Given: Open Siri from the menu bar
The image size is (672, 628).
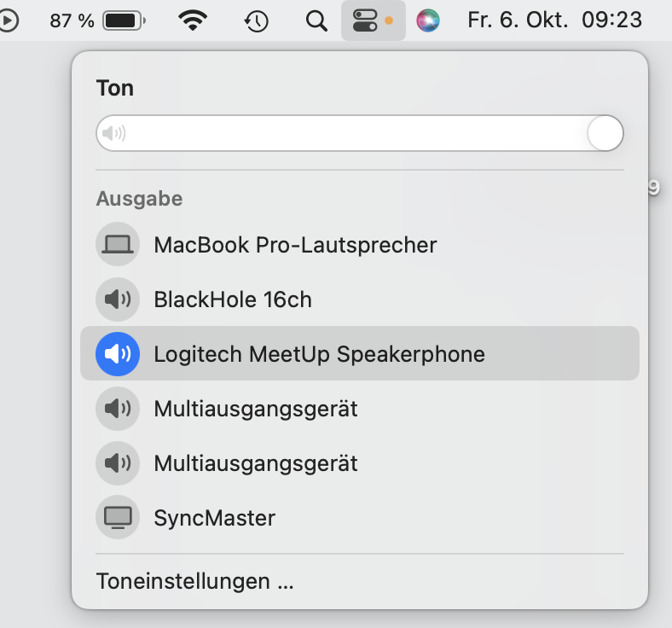Looking at the screenshot, I should tap(428, 20).
